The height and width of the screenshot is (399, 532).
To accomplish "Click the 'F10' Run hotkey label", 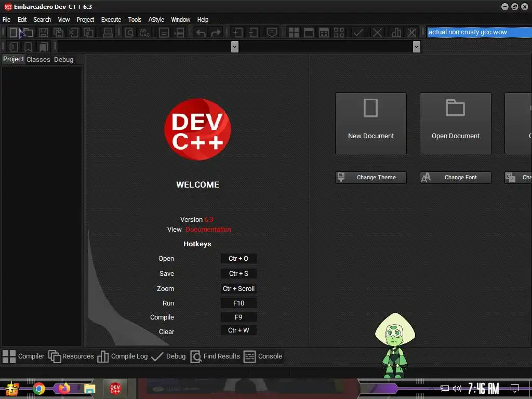I will pos(238,303).
